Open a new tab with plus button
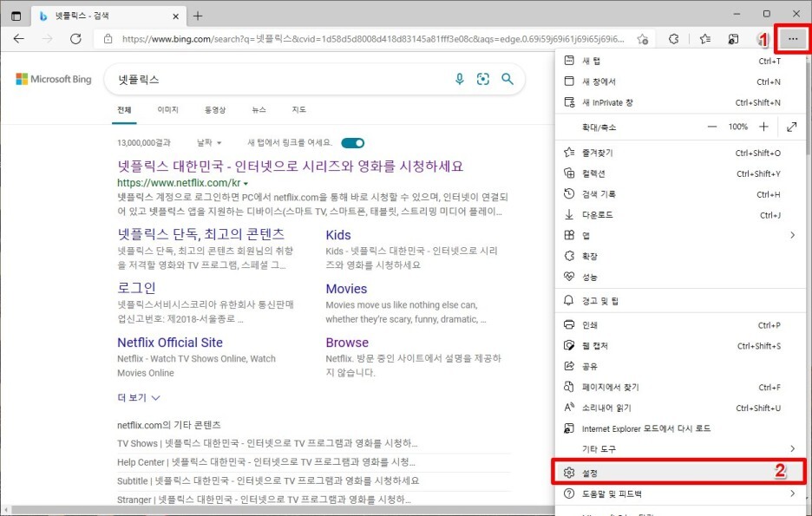The image size is (812, 516). point(197,16)
